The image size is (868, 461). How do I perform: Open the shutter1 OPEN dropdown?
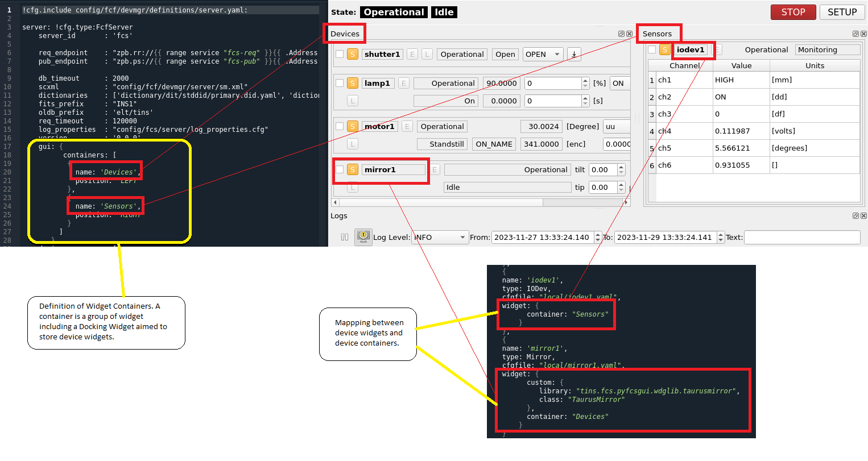(x=543, y=55)
